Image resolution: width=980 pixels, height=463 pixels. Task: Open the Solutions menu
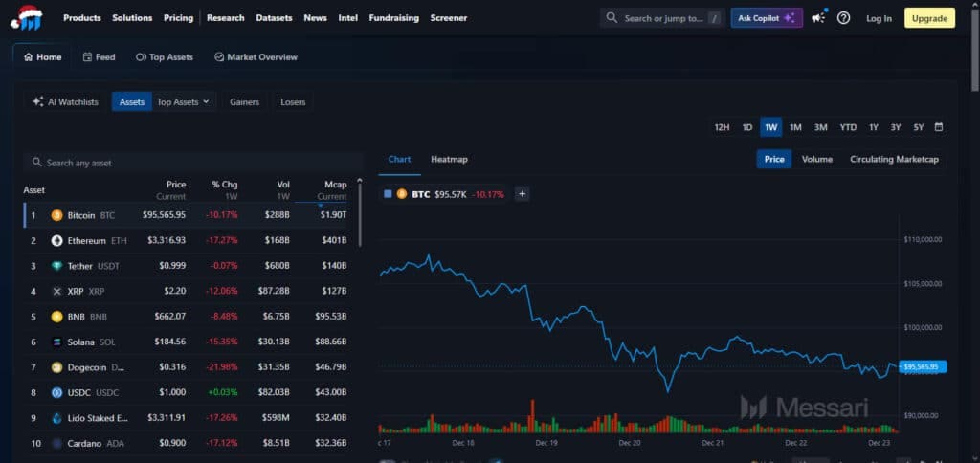pos(132,18)
